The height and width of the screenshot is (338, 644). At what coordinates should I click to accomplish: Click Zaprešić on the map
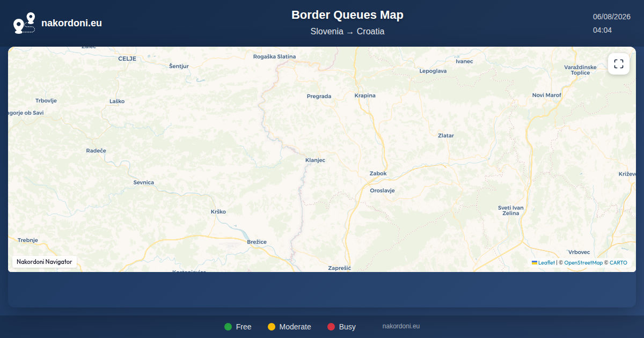(x=339, y=268)
